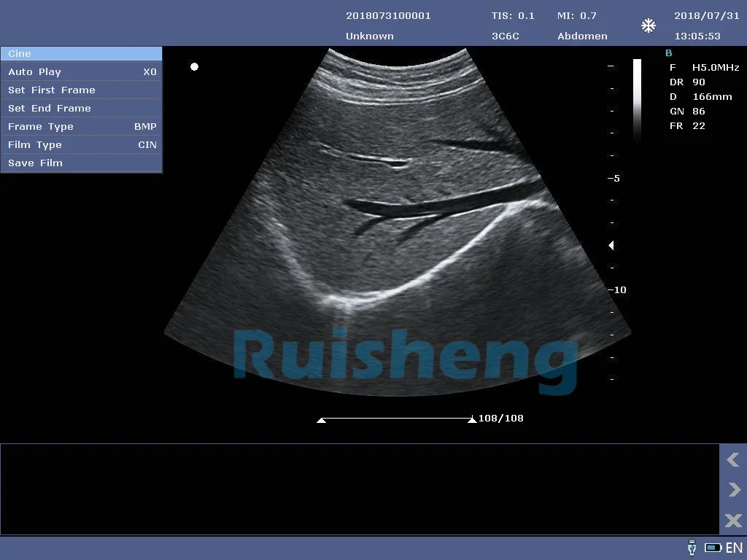
Task: Click the left chevron arrow icon
Action: (733, 460)
